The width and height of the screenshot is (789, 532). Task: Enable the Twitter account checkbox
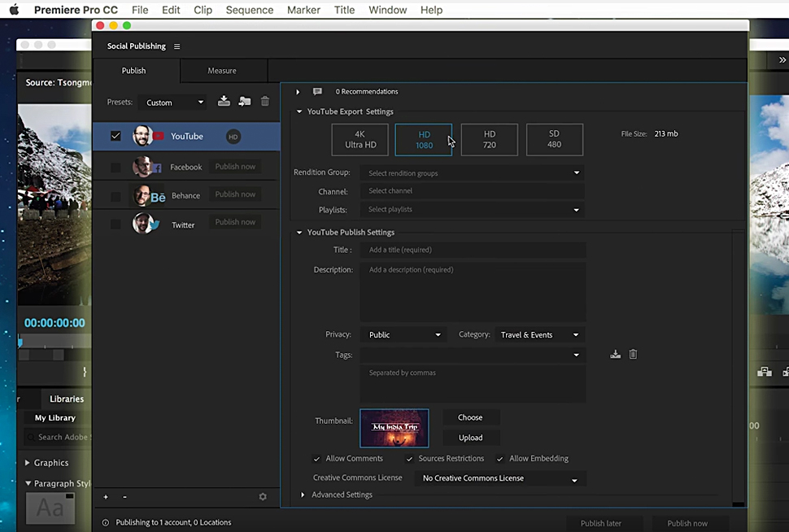[x=116, y=224]
